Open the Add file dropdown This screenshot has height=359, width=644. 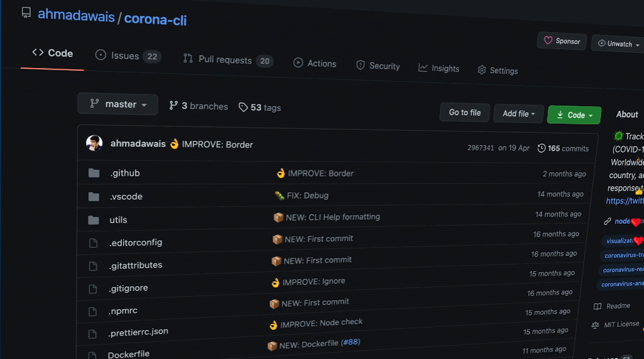pos(518,113)
